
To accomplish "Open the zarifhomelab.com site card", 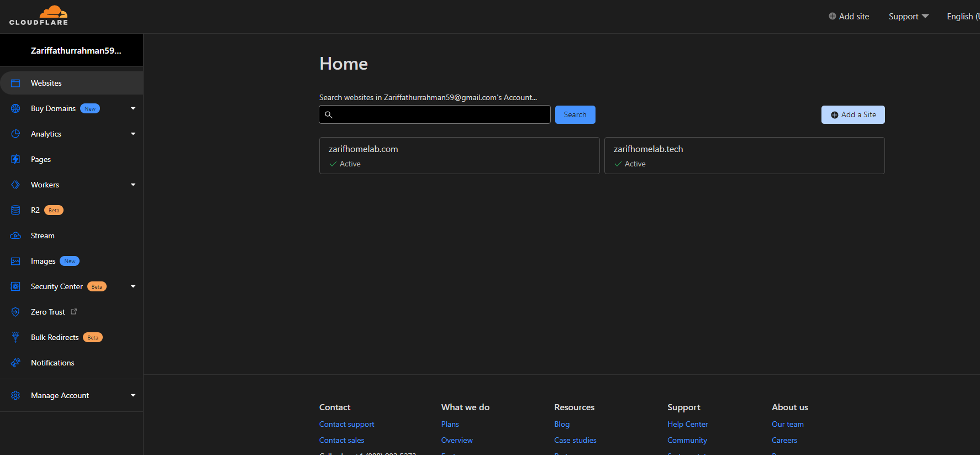I will pos(459,155).
